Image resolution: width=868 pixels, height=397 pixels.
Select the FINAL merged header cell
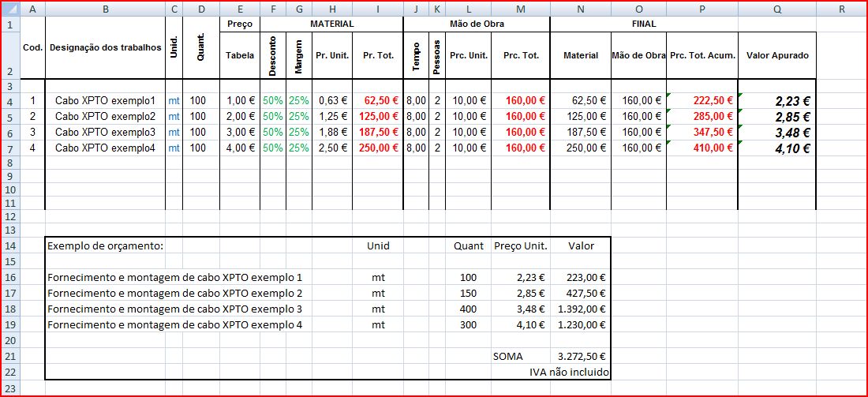pyautogui.click(x=643, y=24)
